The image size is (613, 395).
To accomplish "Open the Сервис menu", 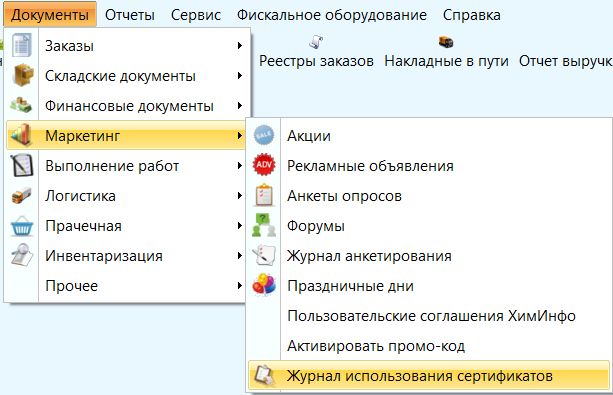I will [196, 15].
